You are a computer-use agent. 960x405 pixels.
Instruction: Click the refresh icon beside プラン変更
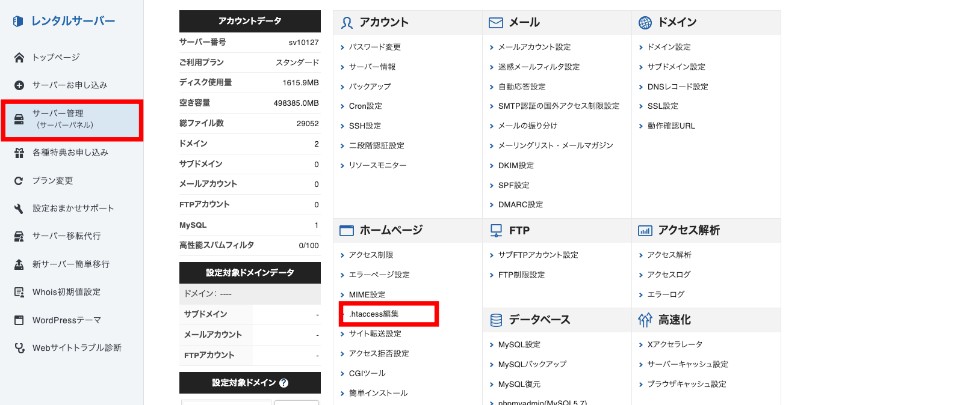[19, 180]
